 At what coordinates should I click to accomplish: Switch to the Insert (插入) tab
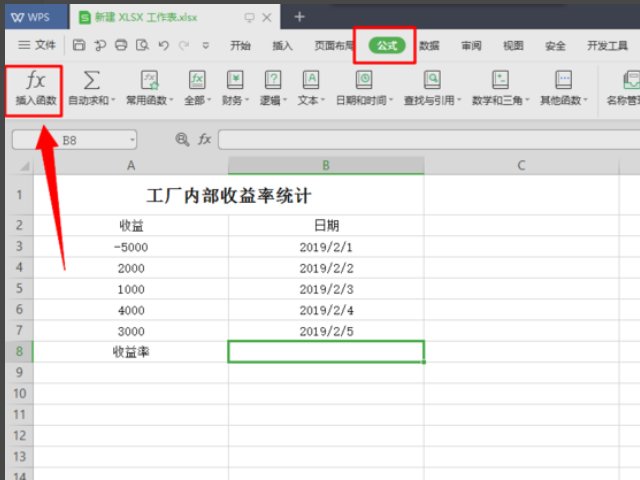tap(282, 45)
